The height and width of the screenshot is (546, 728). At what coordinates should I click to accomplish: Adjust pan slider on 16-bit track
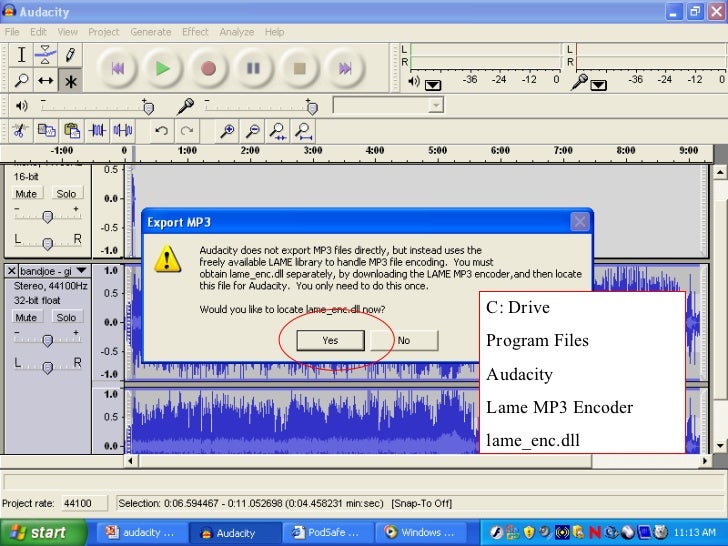point(47,242)
